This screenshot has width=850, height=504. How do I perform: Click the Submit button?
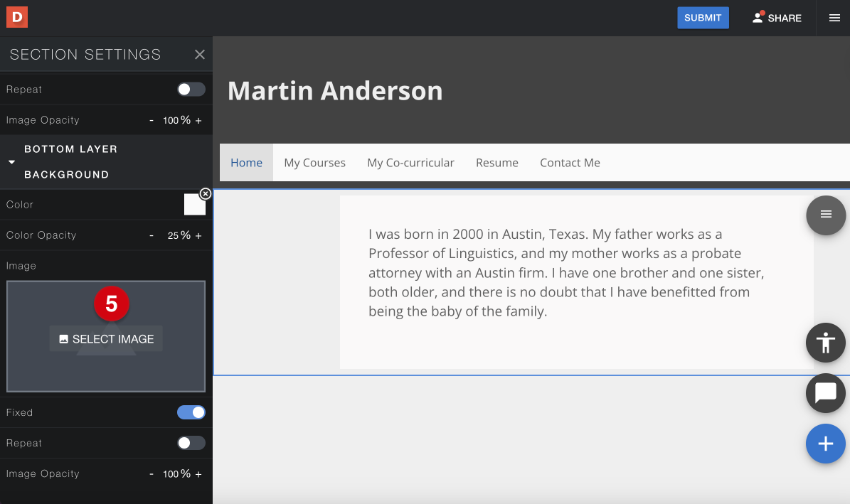(x=703, y=18)
